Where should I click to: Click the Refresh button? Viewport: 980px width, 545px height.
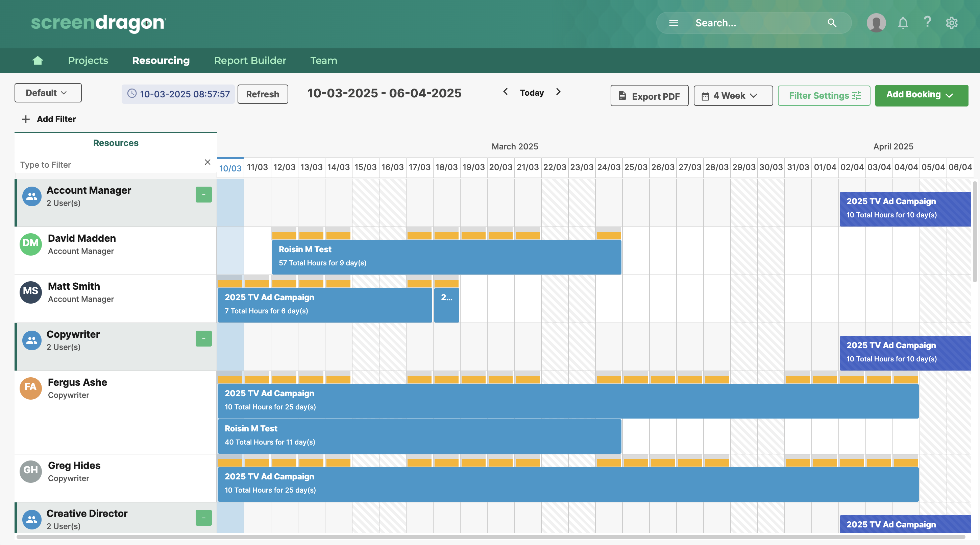click(x=263, y=94)
